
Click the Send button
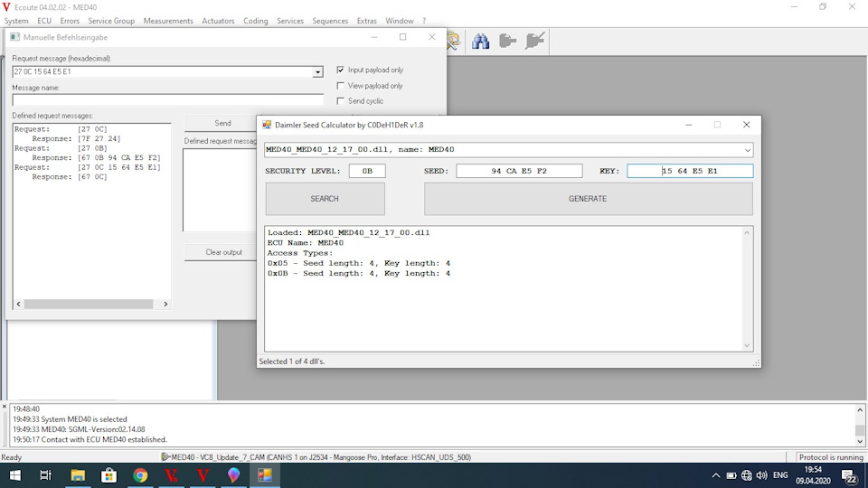pyautogui.click(x=222, y=124)
